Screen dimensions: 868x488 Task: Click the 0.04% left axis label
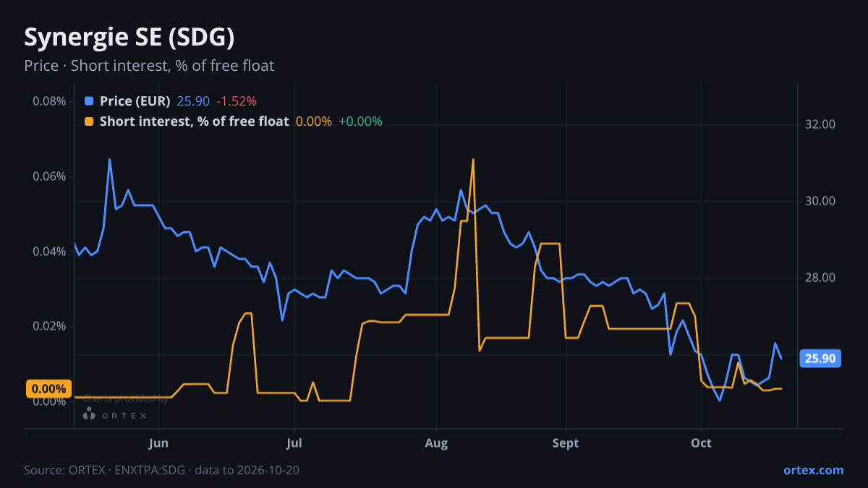point(49,252)
